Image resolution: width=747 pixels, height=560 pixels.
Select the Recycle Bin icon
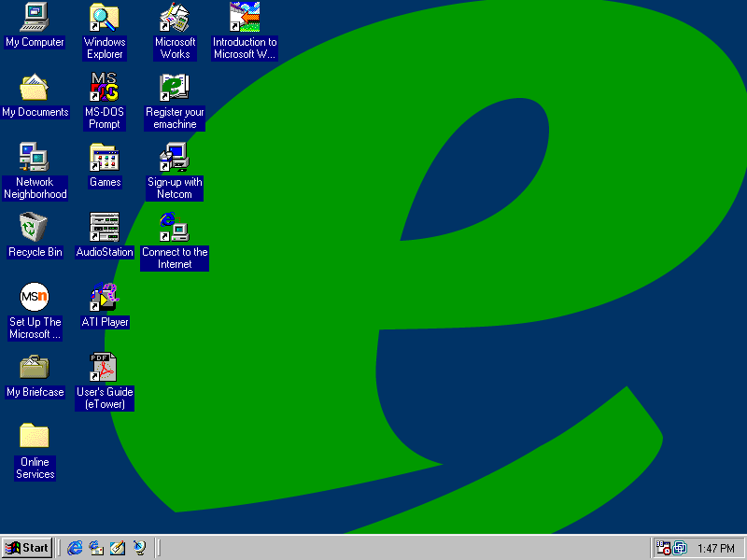point(35,227)
